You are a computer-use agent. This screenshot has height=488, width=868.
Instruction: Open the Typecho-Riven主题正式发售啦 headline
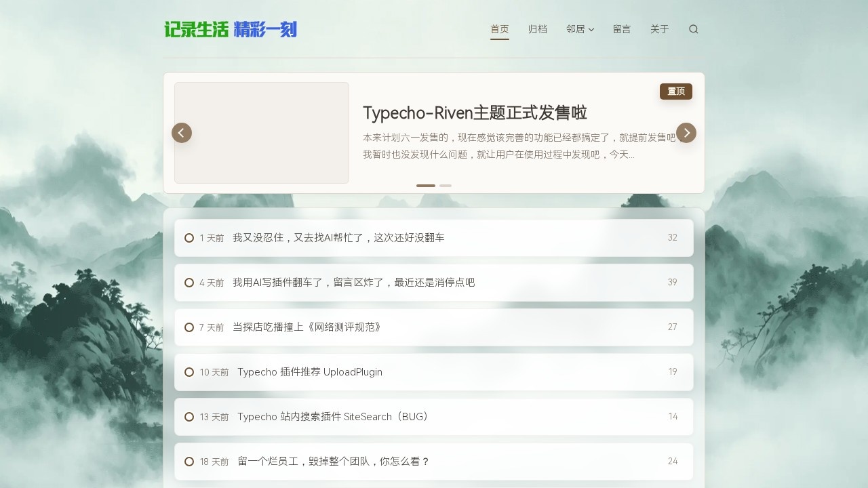pyautogui.click(x=475, y=113)
